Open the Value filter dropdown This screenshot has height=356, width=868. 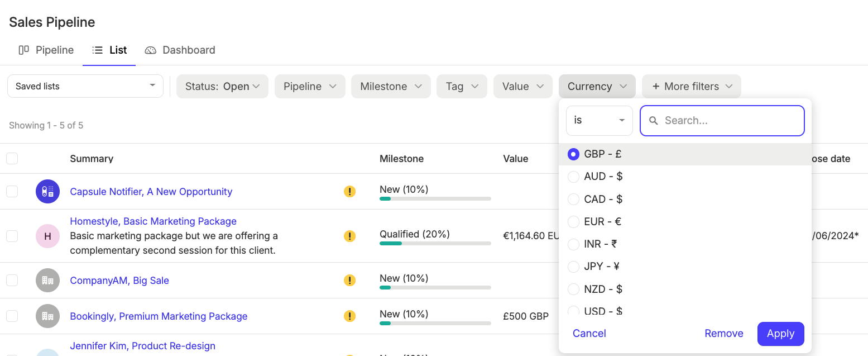click(x=523, y=87)
